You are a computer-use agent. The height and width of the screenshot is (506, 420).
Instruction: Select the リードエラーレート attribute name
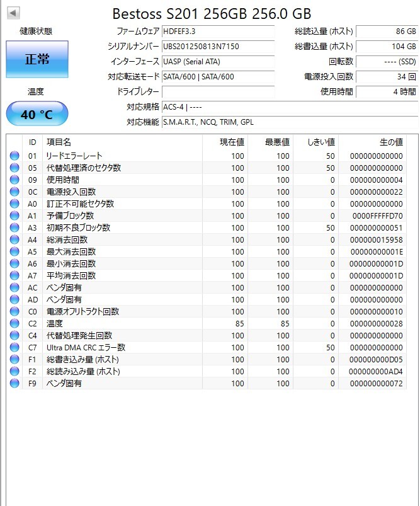(74, 156)
